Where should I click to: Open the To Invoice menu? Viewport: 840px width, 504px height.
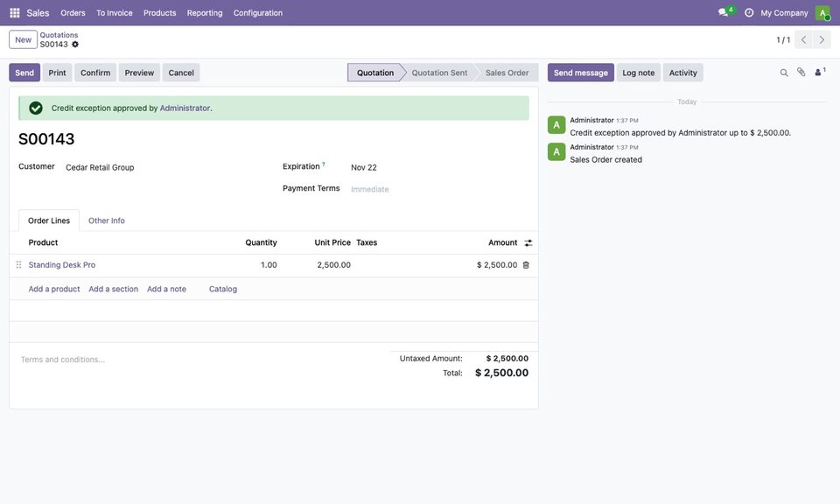115,13
